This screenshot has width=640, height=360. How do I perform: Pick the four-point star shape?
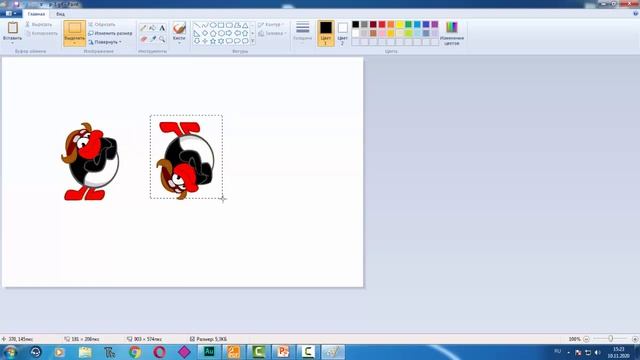pos(205,41)
